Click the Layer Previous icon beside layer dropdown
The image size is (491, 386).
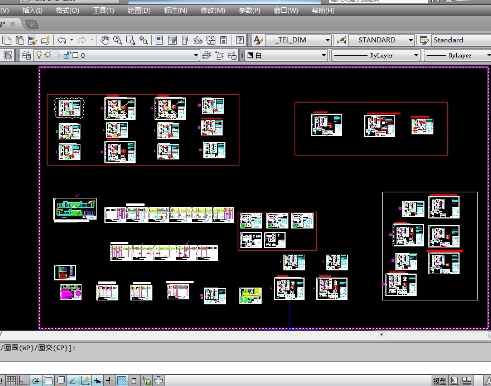pyautogui.click(x=219, y=55)
